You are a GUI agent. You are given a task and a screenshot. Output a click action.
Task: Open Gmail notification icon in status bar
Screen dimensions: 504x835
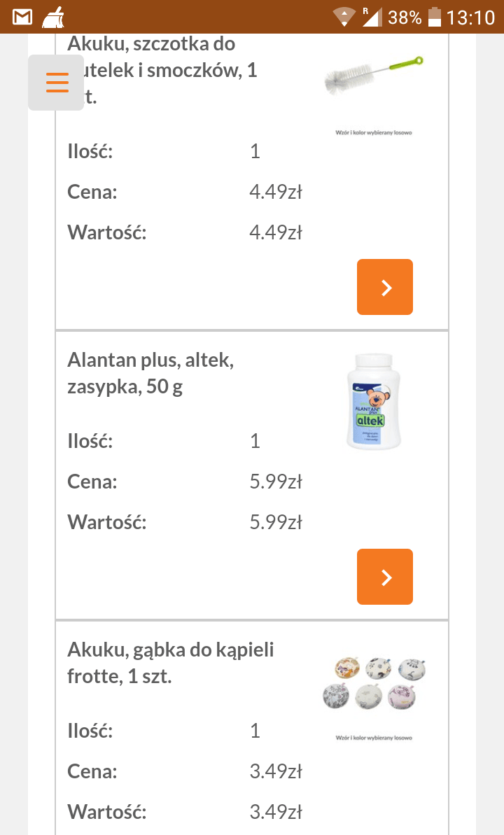(x=22, y=17)
